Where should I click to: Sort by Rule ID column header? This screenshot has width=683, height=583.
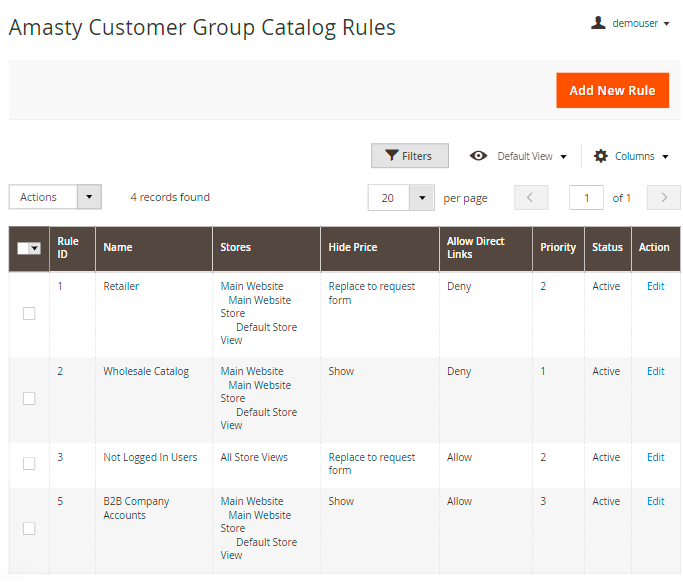68,247
